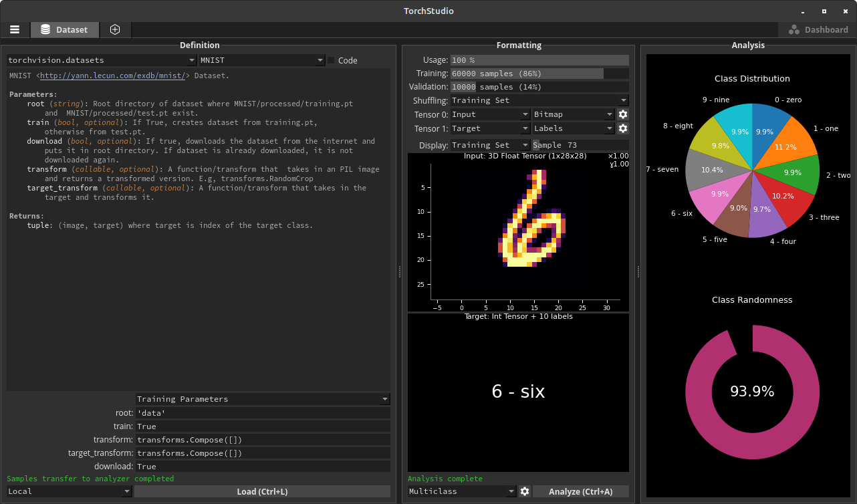Image resolution: width=857 pixels, height=504 pixels.
Task: Switch to the Dataset tab
Action: (x=71, y=30)
